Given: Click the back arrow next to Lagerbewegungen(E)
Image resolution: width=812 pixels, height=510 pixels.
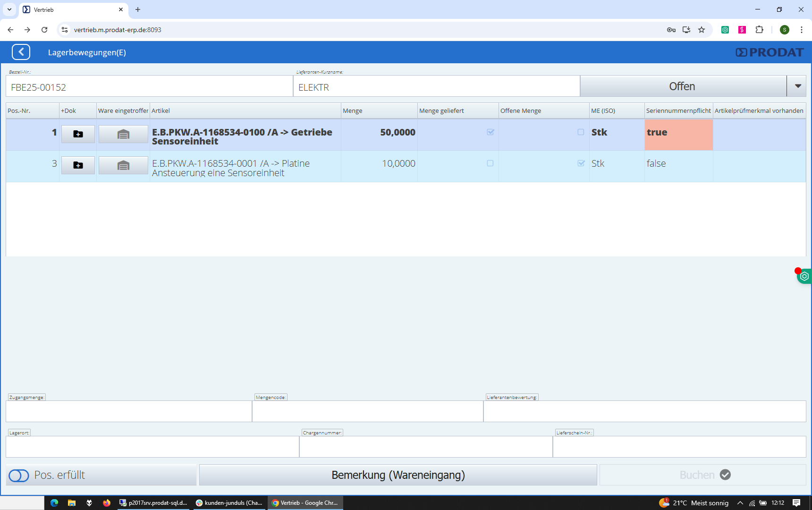Looking at the screenshot, I should point(21,52).
